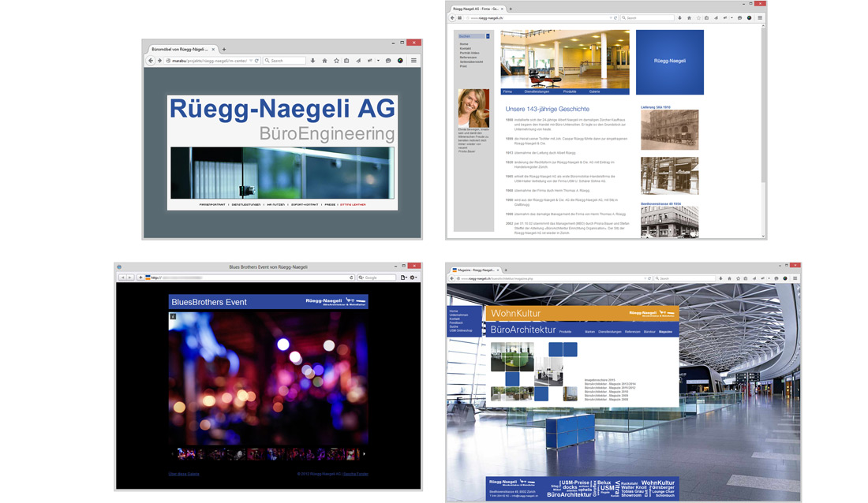Click the forward arrow in Blues Brothers window
The height and width of the screenshot is (503, 868).
[x=131, y=278]
